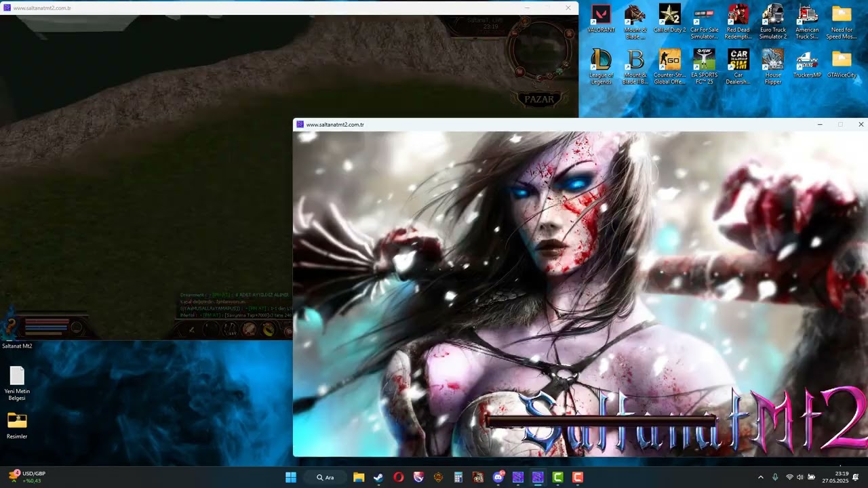Open the notification bell in taskbar
The image size is (868, 488).
pos(856,477)
